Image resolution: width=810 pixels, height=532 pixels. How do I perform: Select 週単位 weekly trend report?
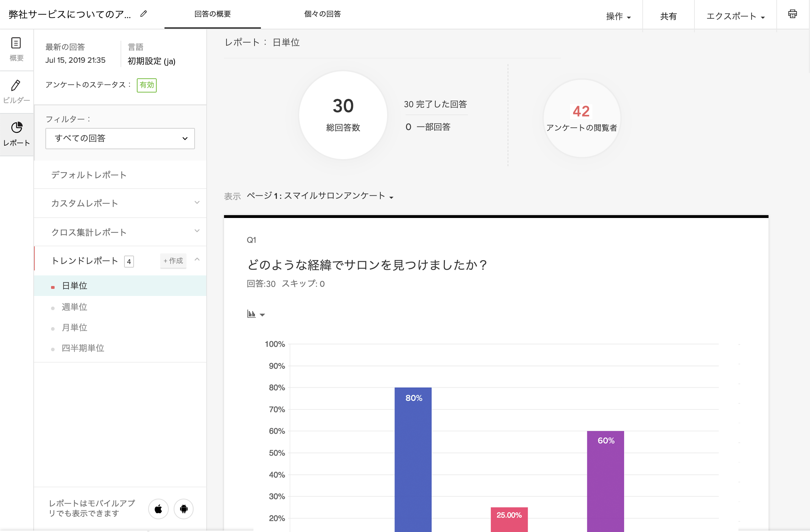(74, 307)
